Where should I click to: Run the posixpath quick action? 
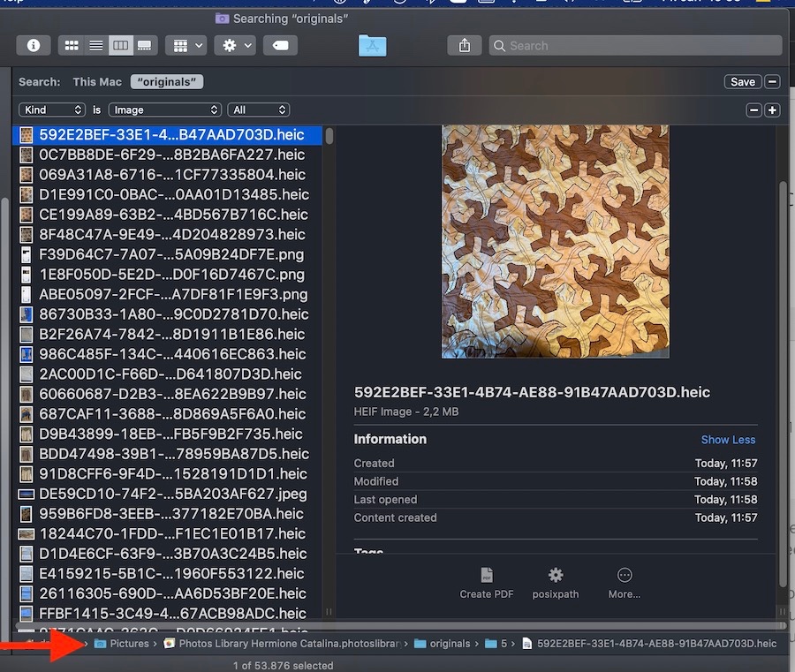(x=556, y=583)
